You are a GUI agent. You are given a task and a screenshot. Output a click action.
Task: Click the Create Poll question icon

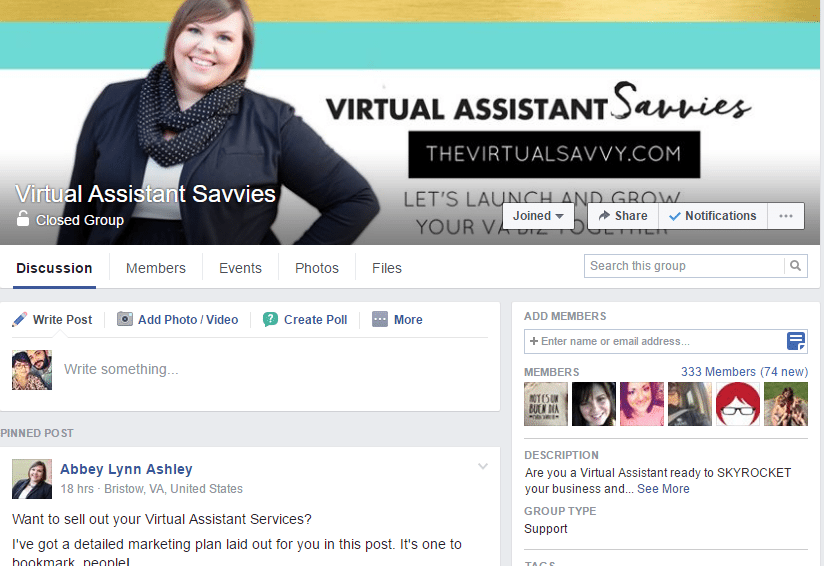click(x=270, y=319)
